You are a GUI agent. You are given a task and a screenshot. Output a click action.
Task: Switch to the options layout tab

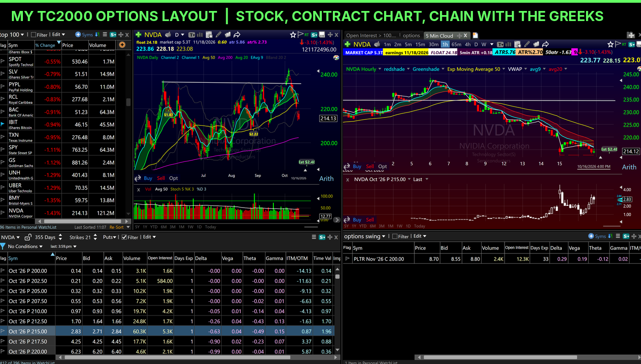[x=411, y=36]
